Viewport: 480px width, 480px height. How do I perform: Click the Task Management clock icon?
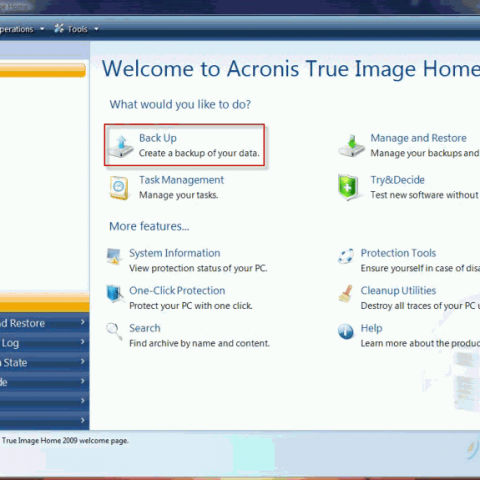tap(119, 188)
